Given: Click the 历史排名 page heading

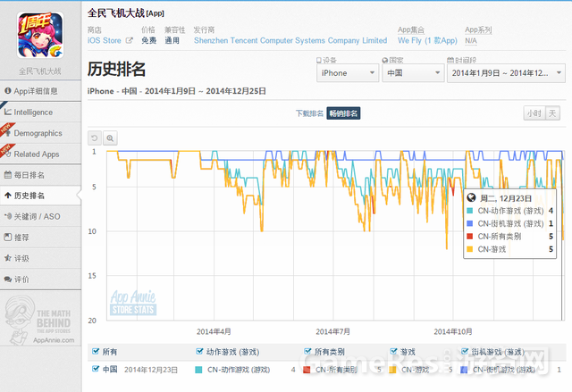Looking at the screenshot, I should click(x=116, y=69).
